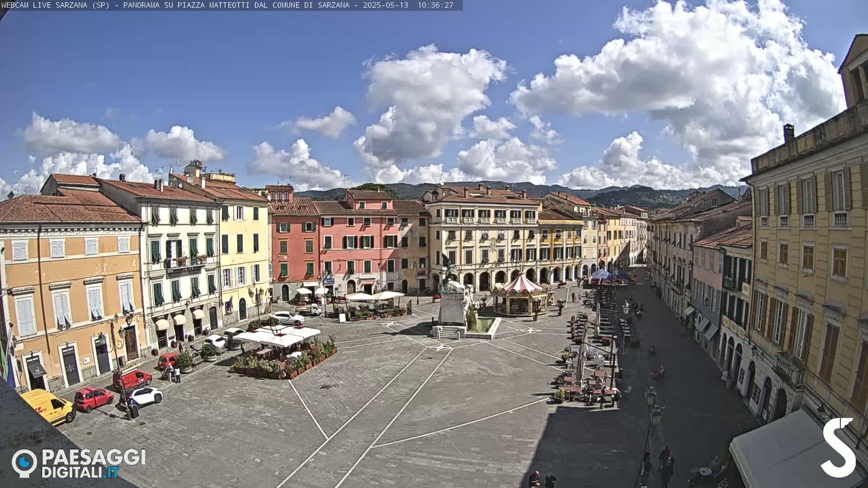The width and height of the screenshot is (868, 488).
Task: Click the carousel with striped roof
Action: coord(521,295)
